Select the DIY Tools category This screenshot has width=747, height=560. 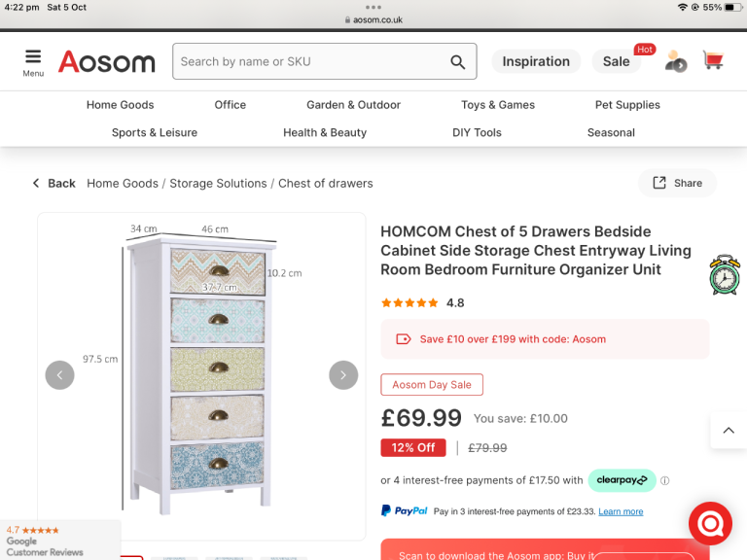(477, 132)
